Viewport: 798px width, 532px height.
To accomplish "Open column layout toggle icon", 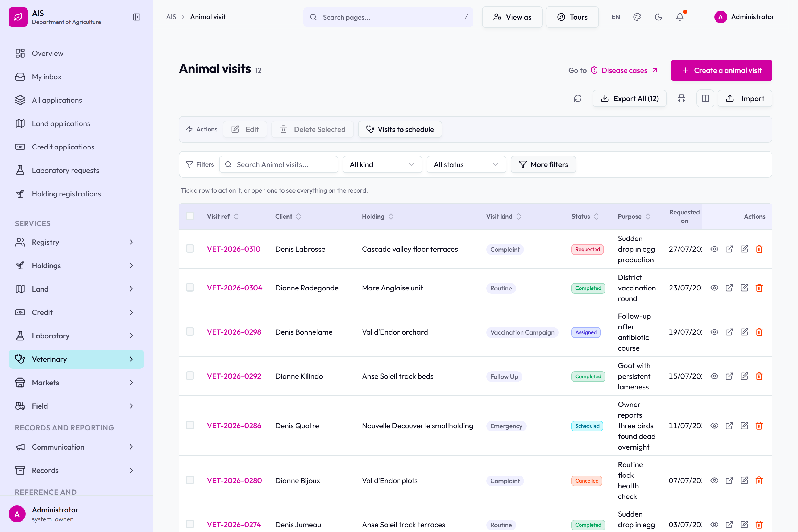I will tap(705, 98).
